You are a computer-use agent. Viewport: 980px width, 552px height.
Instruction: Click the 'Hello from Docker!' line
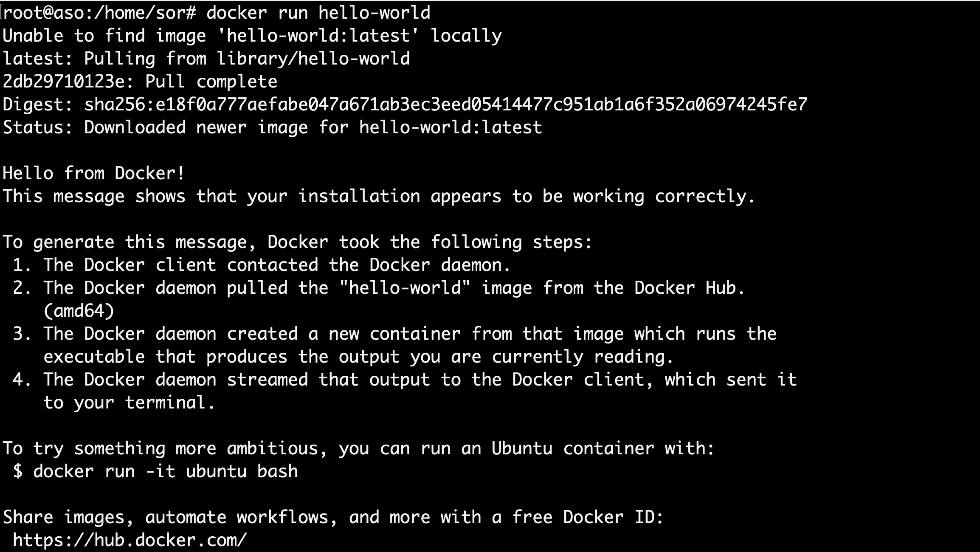pos(94,173)
